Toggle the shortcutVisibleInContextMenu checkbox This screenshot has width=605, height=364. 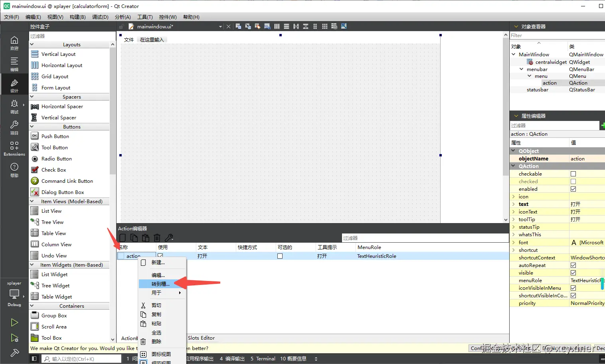click(573, 296)
